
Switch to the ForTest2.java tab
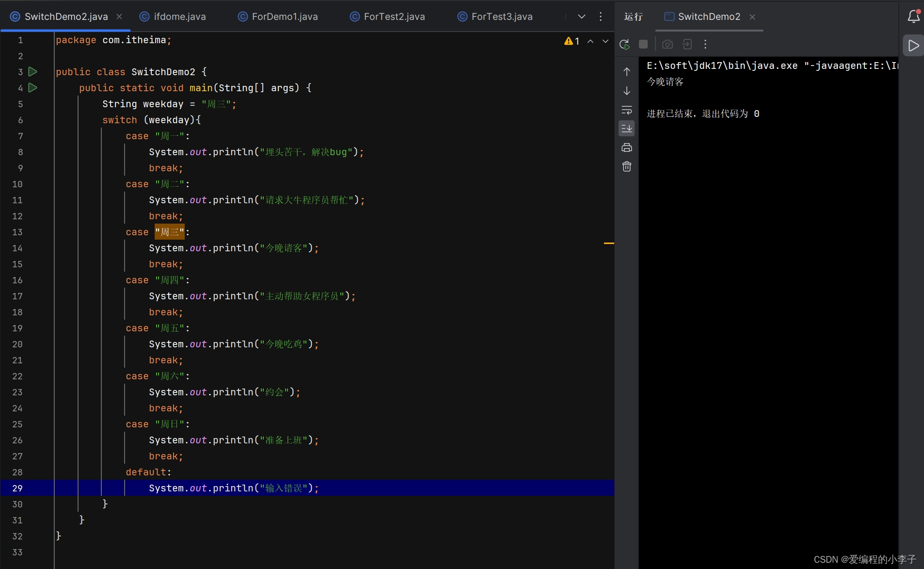[x=388, y=16]
